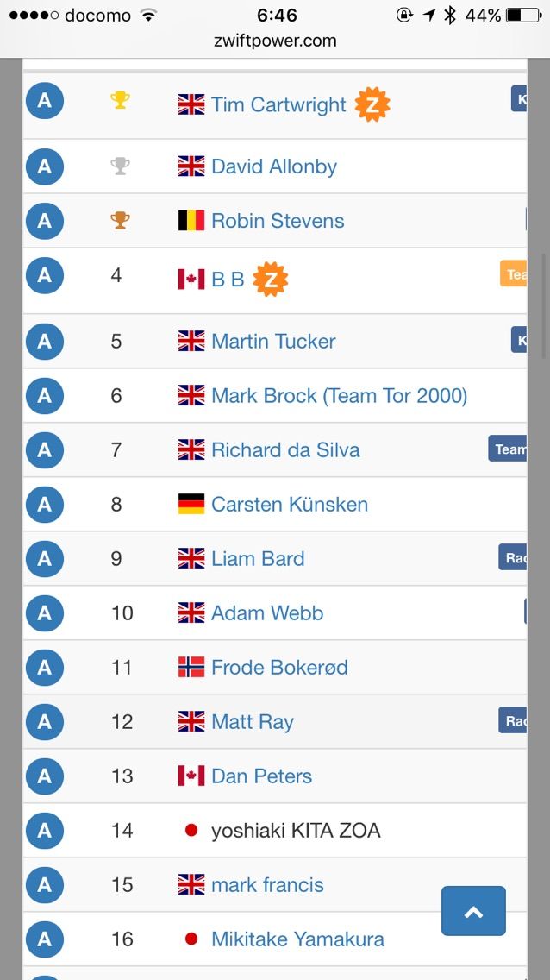This screenshot has height=980, width=550.
Task: Tap the category A badge in Carsten Künsken's row
Action: click(x=45, y=504)
